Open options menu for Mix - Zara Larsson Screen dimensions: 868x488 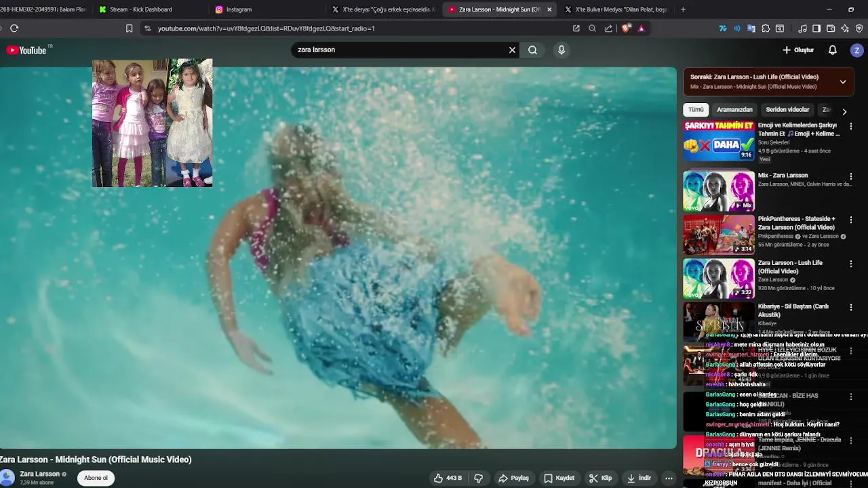tap(851, 176)
